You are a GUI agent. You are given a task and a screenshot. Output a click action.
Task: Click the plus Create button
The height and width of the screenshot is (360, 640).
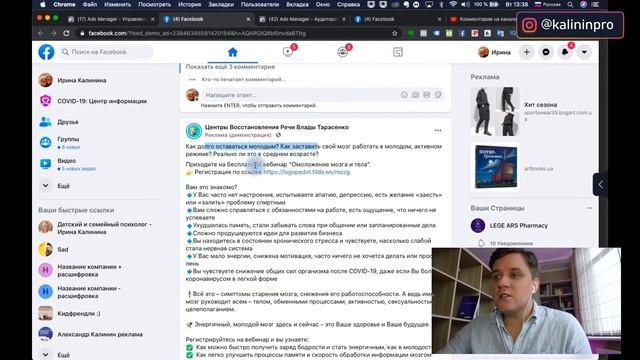[x=527, y=52]
